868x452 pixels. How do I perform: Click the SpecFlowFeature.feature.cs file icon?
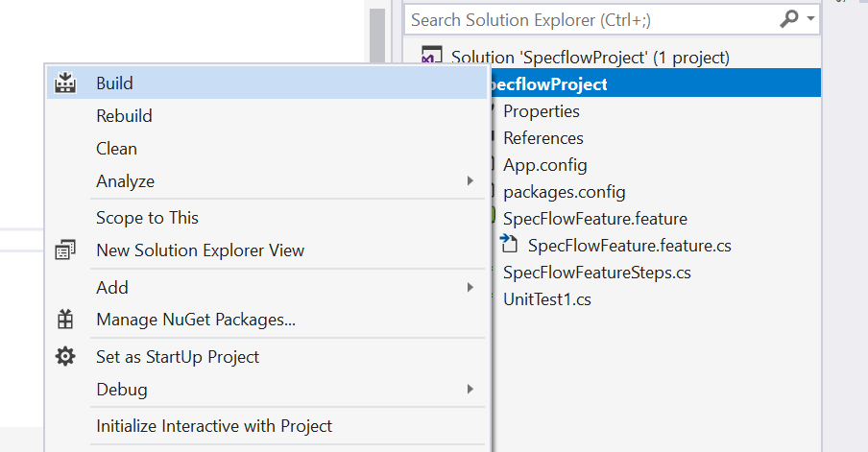[510, 246]
